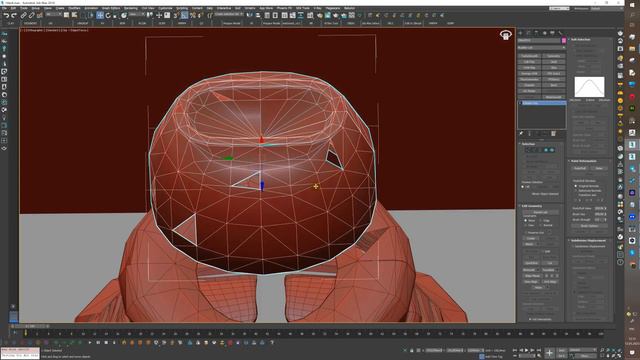
Task: Click the Mirror tool icon
Action: pos(250,16)
